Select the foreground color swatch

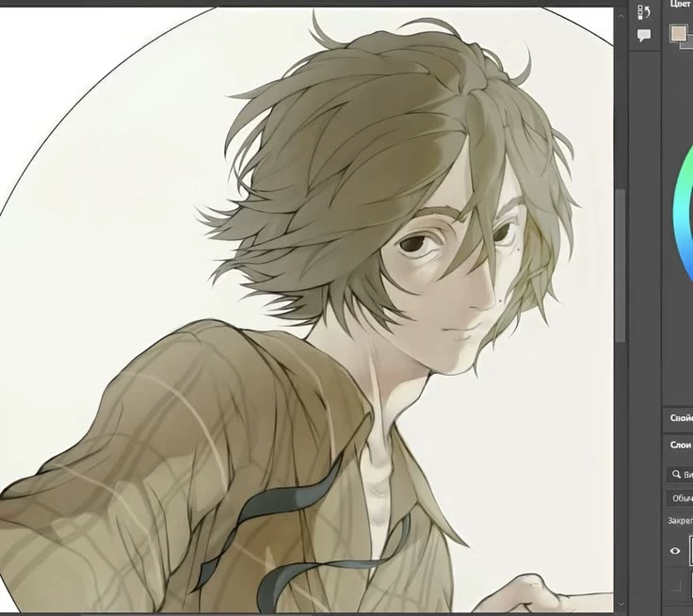(x=679, y=33)
